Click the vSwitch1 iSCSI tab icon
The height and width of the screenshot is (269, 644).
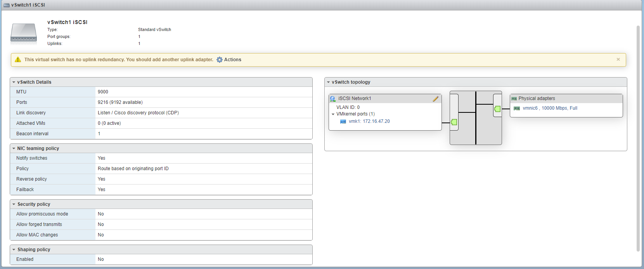tap(6, 5)
